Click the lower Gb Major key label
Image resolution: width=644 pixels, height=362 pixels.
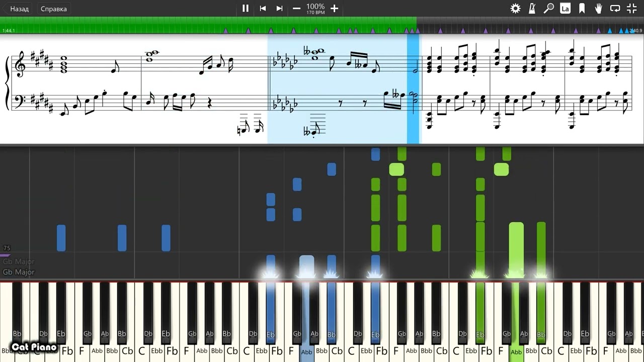pos(19,272)
